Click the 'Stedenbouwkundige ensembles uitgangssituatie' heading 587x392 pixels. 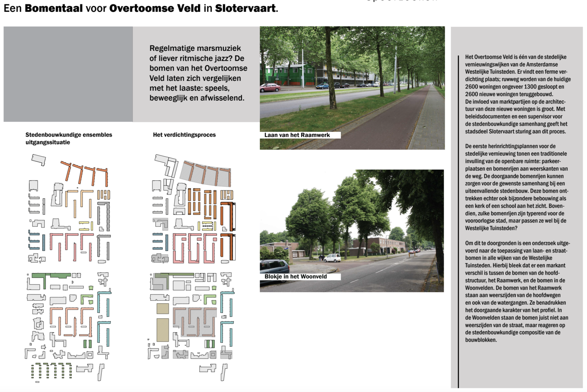pos(68,139)
